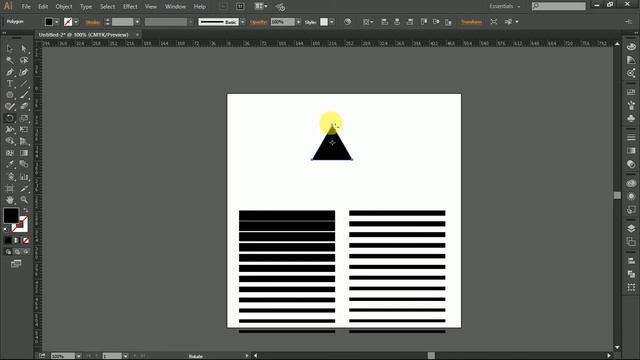Select the Lasso tool
The width and height of the screenshot is (640, 360).
[x=24, y=60]
